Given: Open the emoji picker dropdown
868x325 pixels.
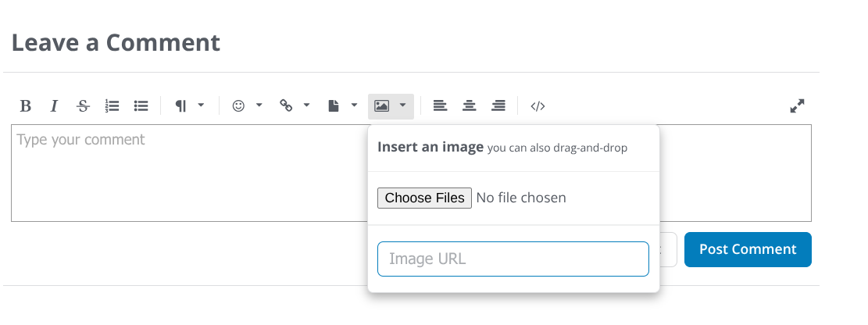Looking at the screenshot, I should (248, 106).
